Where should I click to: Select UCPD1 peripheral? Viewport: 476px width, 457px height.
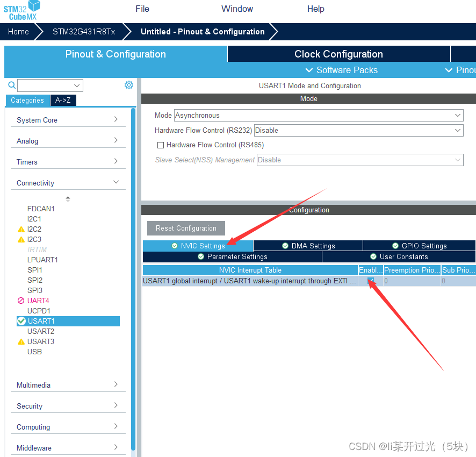coord(39,311)
